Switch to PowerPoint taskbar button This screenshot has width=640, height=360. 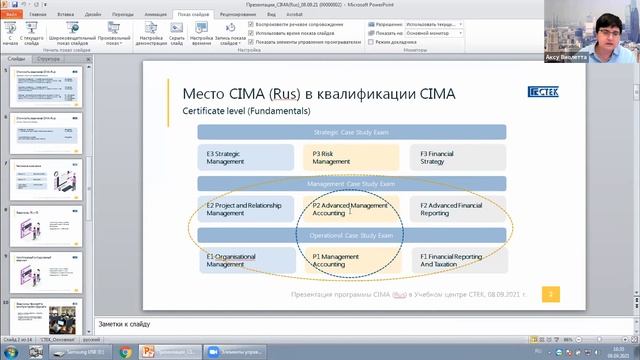point(170,352)
